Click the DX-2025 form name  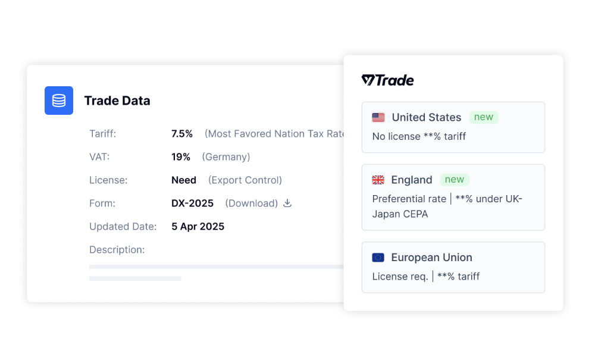coord(192,203)
